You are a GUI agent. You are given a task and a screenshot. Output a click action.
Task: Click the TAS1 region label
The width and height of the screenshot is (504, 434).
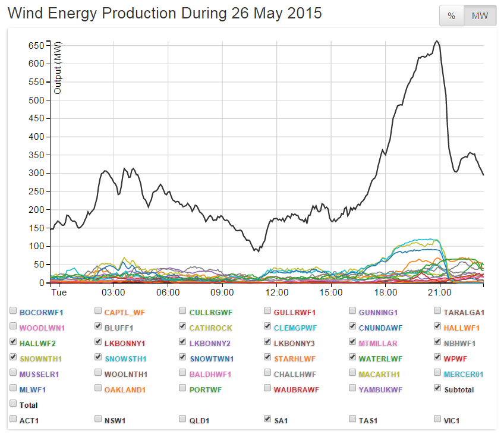tap(367, 420)
